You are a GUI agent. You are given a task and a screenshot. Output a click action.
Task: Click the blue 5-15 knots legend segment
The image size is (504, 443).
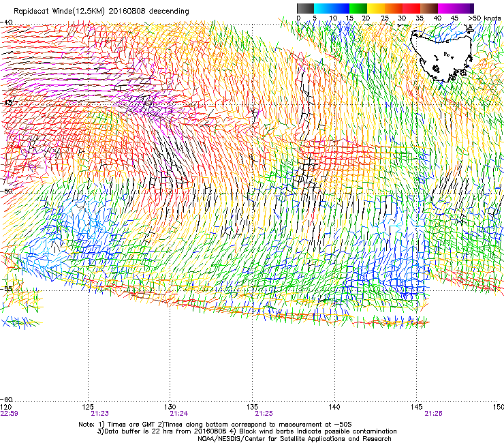tap(332, 8)
